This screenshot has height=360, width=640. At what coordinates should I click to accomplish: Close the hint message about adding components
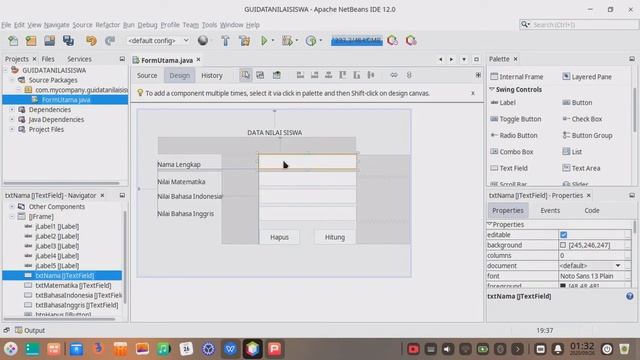473,93
